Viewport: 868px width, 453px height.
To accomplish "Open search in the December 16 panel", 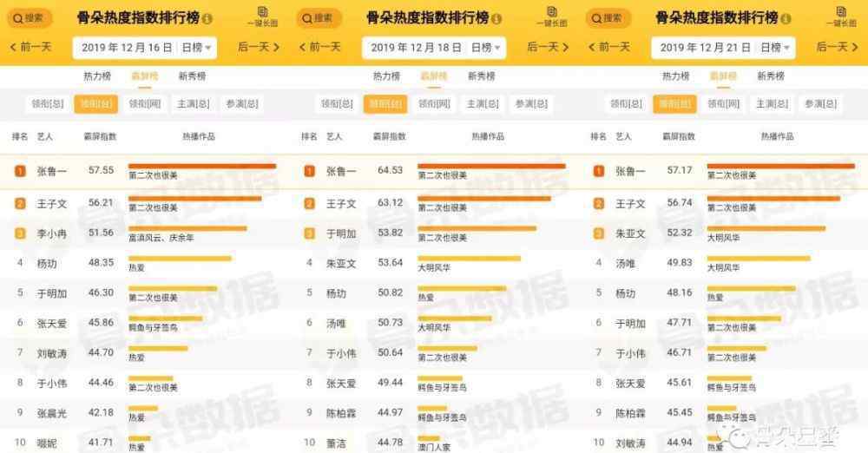I will [29, 18].
